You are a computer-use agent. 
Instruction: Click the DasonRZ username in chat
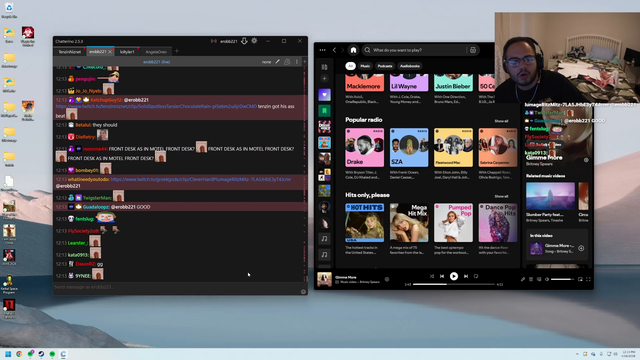[x=85, y=264]
